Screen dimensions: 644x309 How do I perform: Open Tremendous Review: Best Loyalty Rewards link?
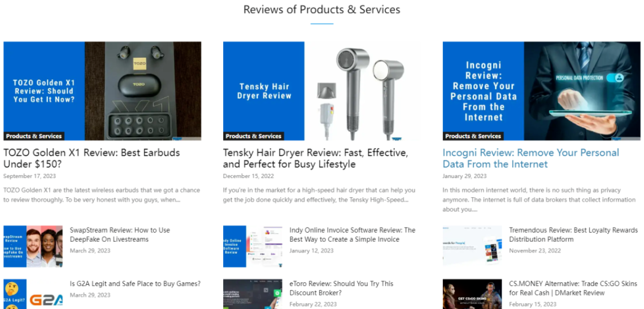click(573, 234)
